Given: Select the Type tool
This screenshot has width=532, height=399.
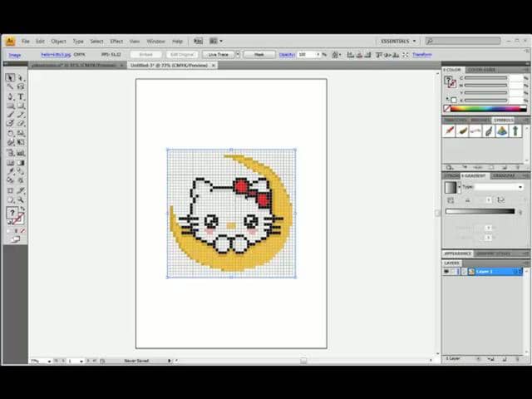Looking at the screenshot, I should click(21, 96).
